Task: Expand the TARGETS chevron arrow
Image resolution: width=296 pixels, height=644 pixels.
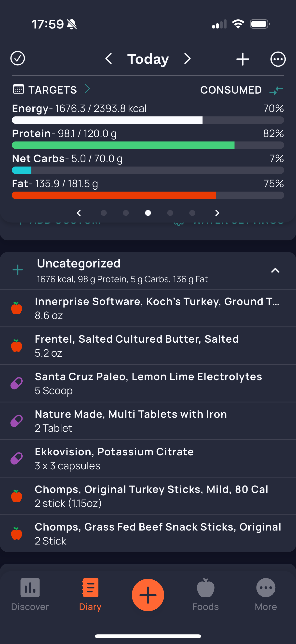Action: 87,88
